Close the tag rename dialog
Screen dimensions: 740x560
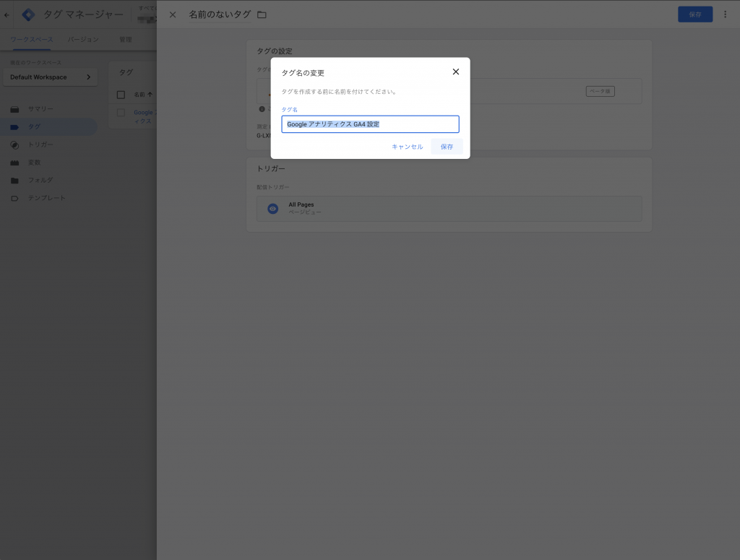point(455,72)
